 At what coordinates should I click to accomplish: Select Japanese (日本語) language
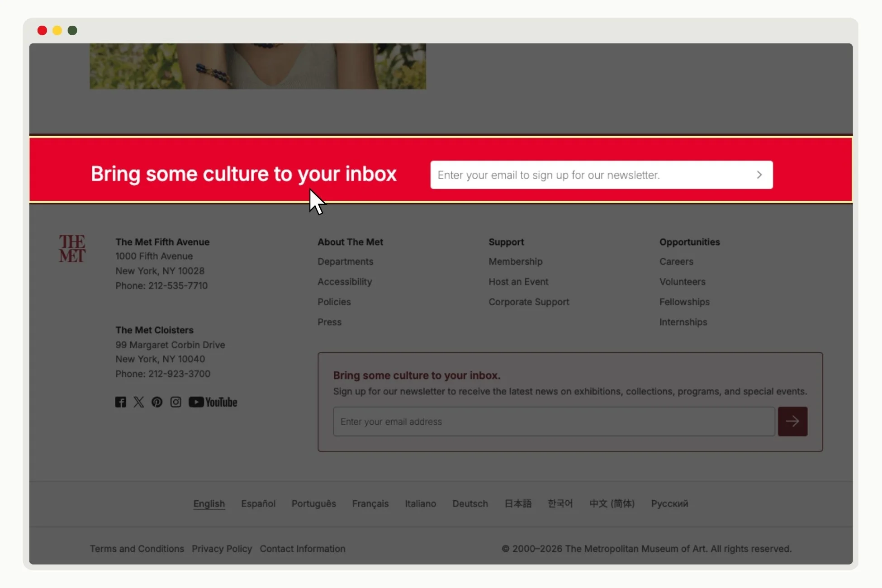tap(518, 503)
